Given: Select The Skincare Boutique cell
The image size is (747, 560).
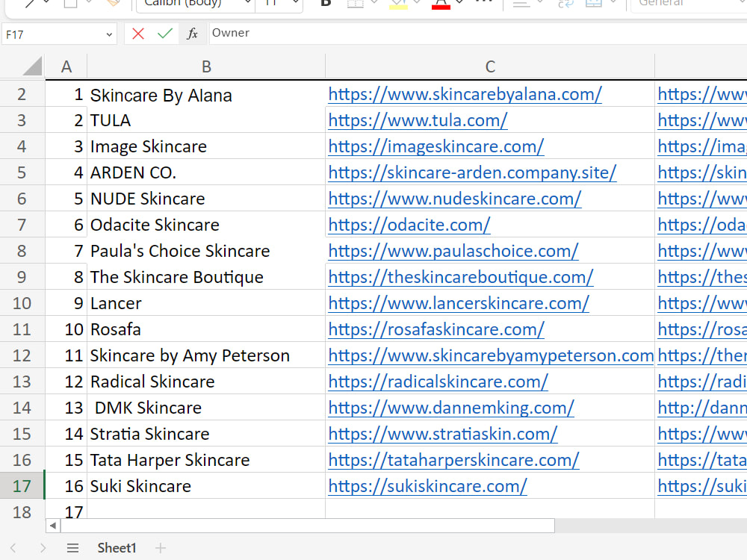Looking at the screenshot, I should (x=206, y=277).
